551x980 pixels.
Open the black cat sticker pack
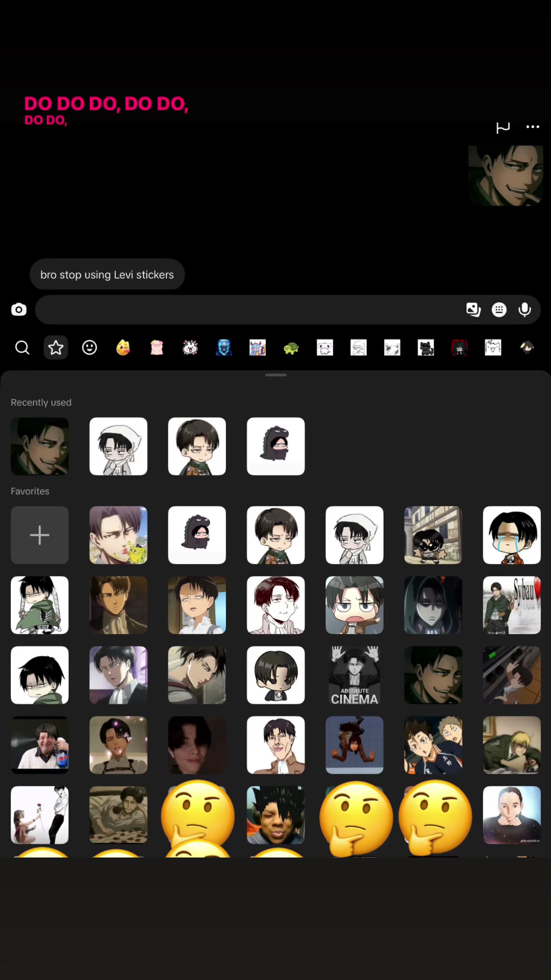[426, 348]
